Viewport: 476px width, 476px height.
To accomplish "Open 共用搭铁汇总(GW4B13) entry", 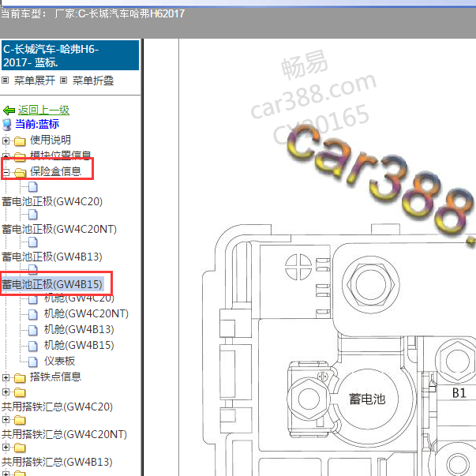I will click(x=57, y=462).
